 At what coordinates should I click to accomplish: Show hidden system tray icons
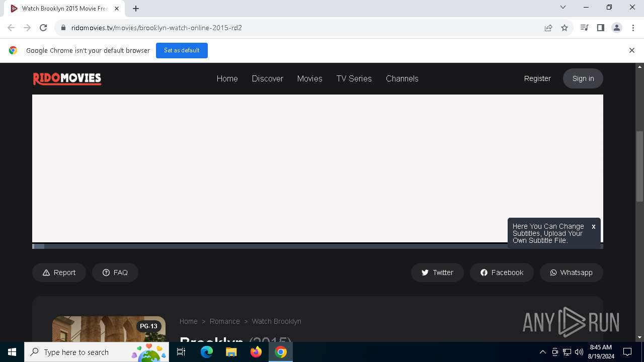[x=542, y=352]
